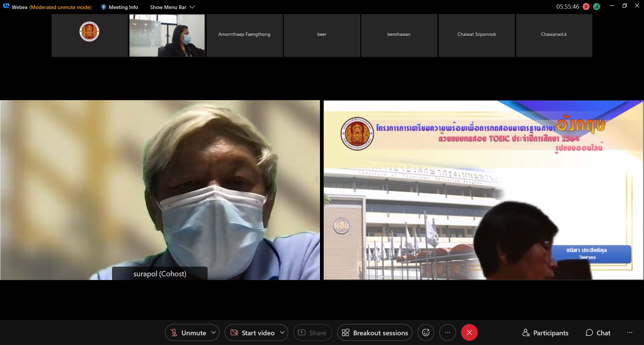Select the logo participant thumbnail
Viewport: 644px width, 345px height.
90,36
